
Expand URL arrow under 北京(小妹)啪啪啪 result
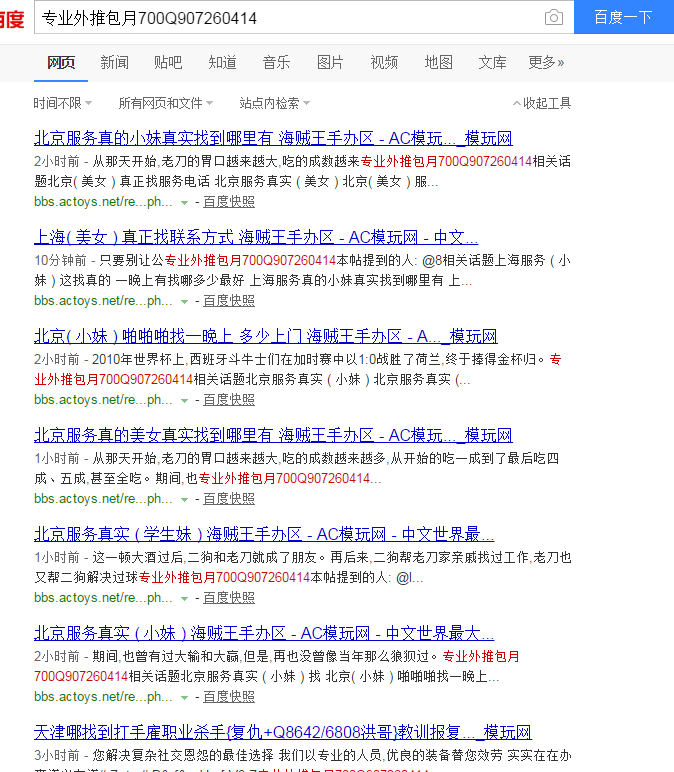click(x=184, y=401)
